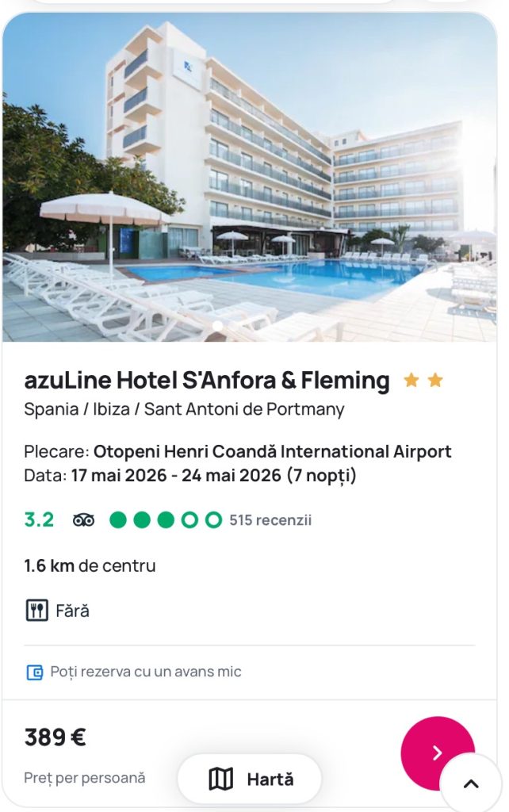Click the "Poți rezerva cu un avans mic" notice
This screenshot has height=812, width=509.
pos(146,672)
